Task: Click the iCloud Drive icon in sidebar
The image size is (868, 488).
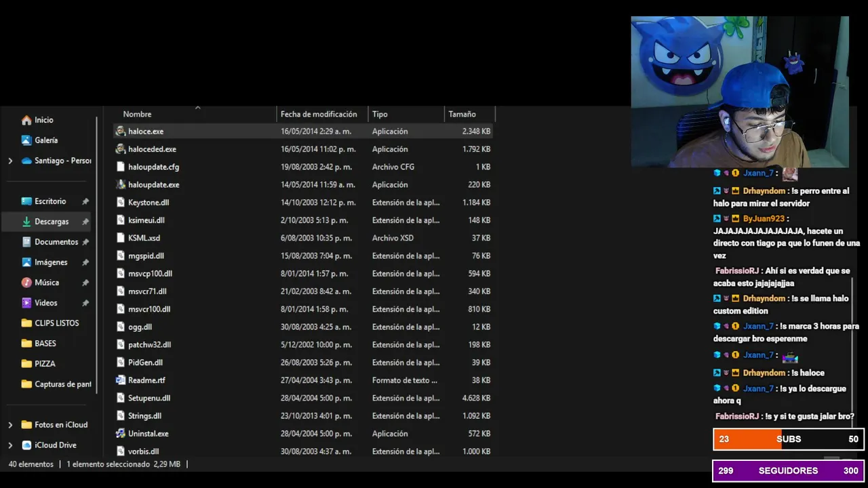Action: 26,445
